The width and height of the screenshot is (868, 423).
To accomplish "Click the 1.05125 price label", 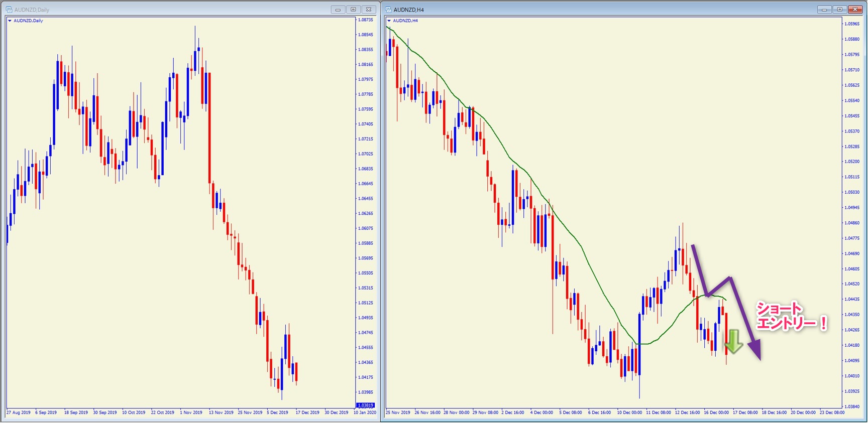I will (366, 303).
